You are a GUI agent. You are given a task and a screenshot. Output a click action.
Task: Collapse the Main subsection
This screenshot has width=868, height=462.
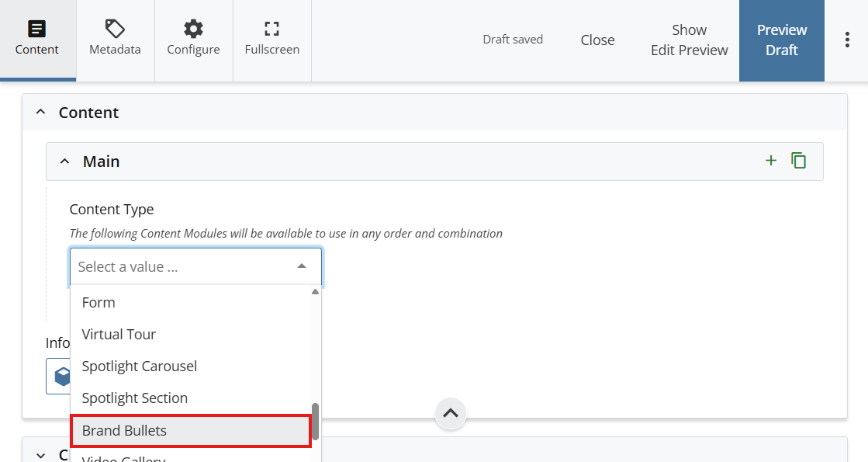(x=65, y=162)
